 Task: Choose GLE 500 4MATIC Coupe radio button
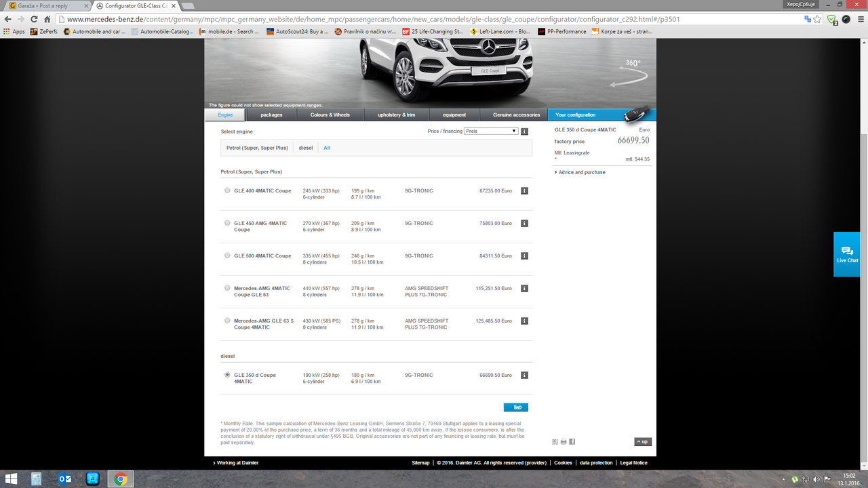227,256
